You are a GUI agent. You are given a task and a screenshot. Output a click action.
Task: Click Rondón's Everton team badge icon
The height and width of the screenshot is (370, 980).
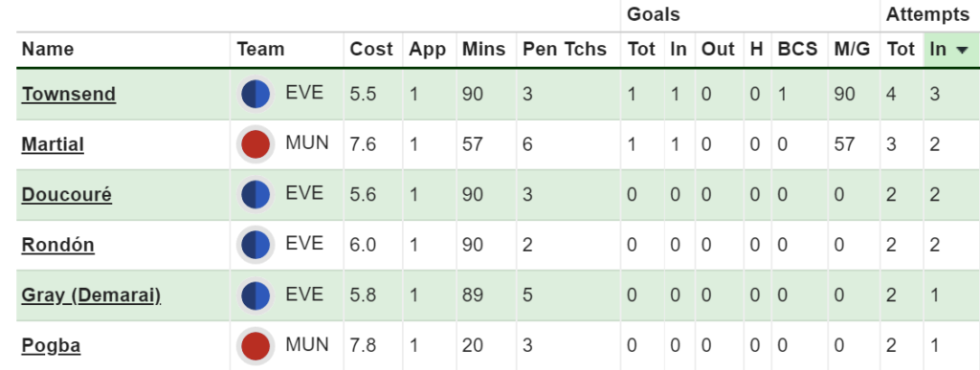[x=256, y=245]
